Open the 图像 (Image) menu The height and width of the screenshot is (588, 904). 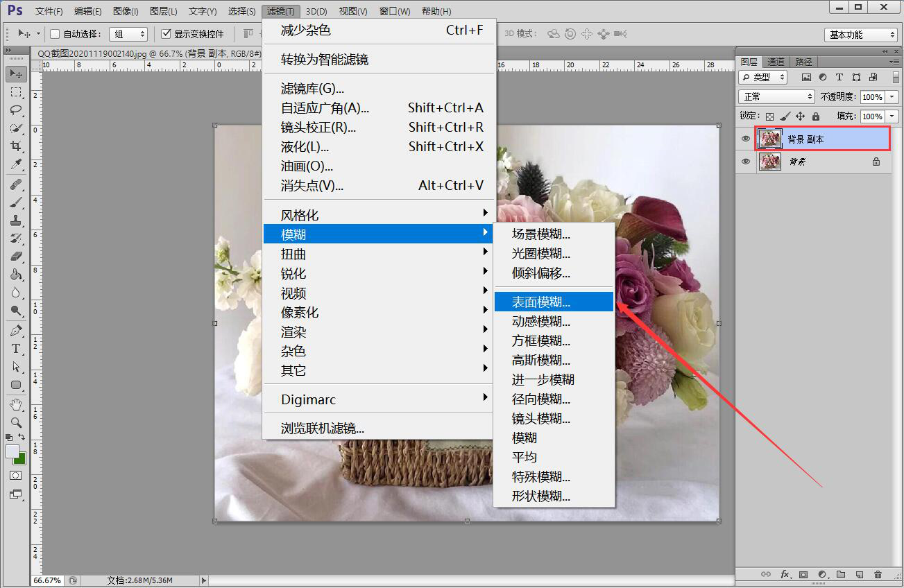(x=126, y=11)
